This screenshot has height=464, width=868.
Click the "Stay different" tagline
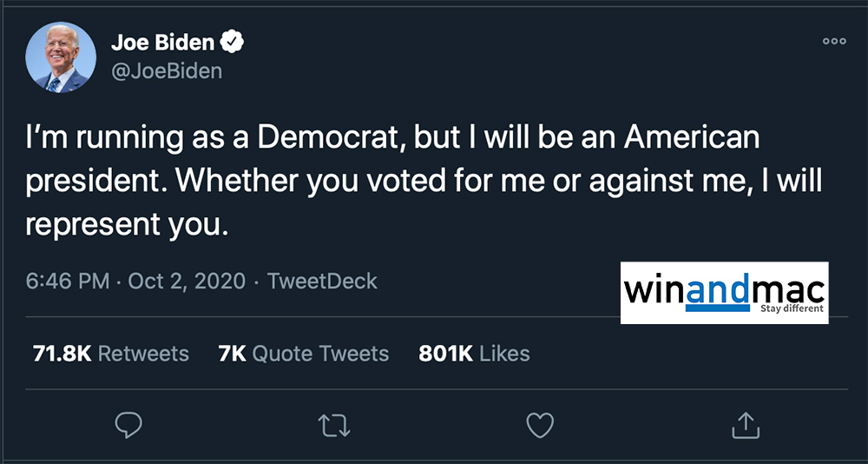[x=792, y=308]
